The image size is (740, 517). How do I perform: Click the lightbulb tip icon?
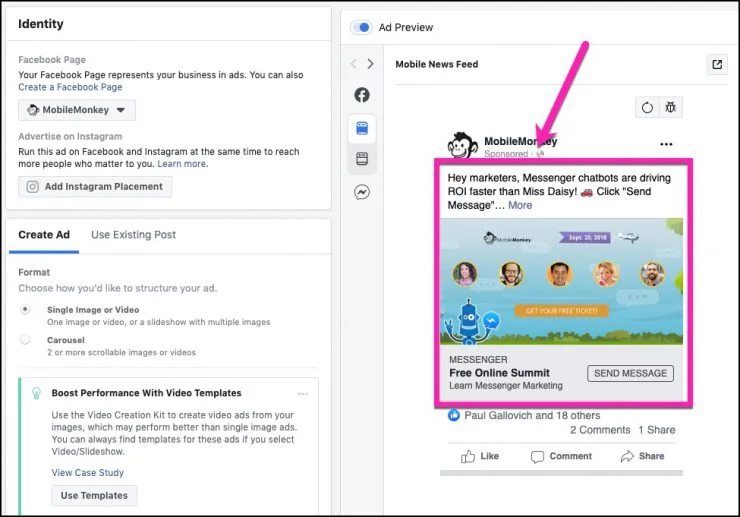coord(36,393)
